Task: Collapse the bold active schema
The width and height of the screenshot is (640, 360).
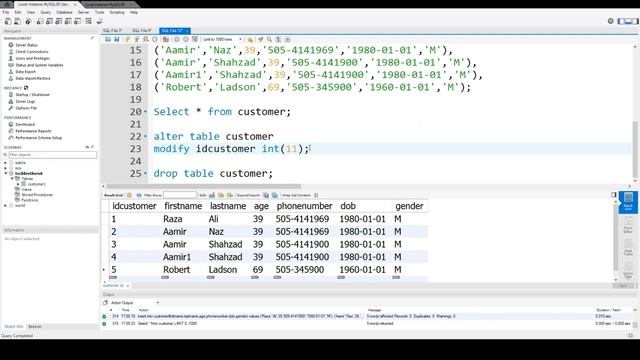Action: [6, 173]
